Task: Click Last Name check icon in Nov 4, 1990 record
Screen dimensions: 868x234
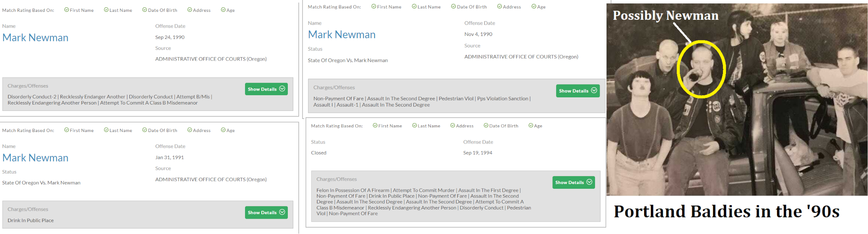Action: (414, 7)
